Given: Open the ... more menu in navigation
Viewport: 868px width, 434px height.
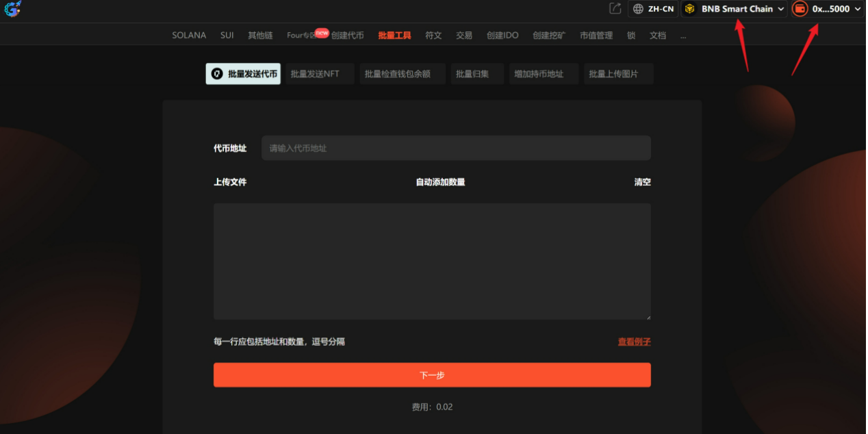Looking at the screenshot, I should (683, 36).
